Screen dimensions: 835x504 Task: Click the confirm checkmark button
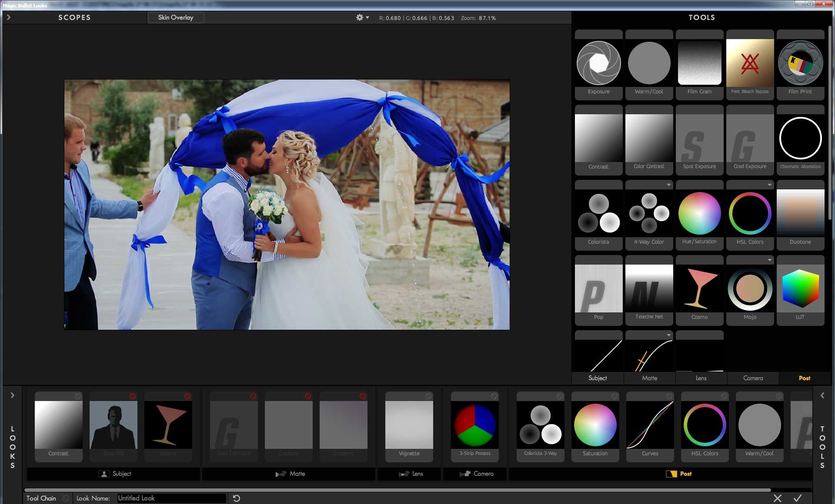(x=798, y=498)
